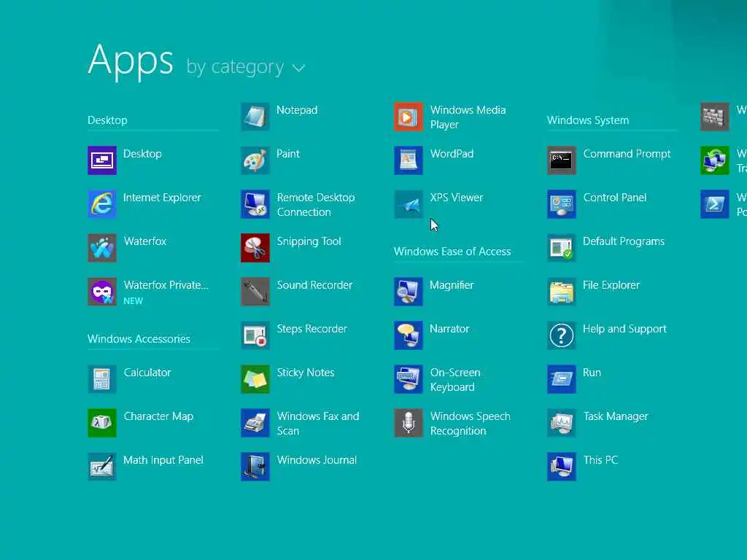
Task: Open XPS Viewer icon
Action: coord(409,204)
